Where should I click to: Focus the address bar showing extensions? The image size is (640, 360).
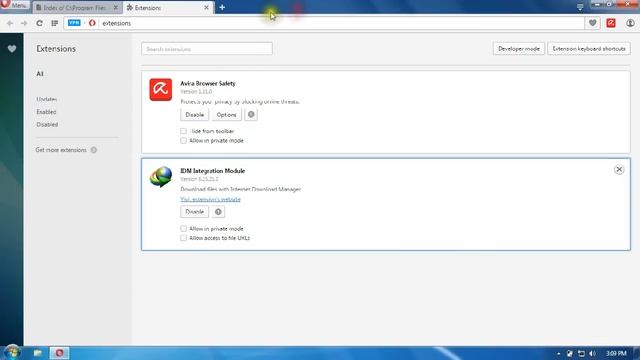323,23
